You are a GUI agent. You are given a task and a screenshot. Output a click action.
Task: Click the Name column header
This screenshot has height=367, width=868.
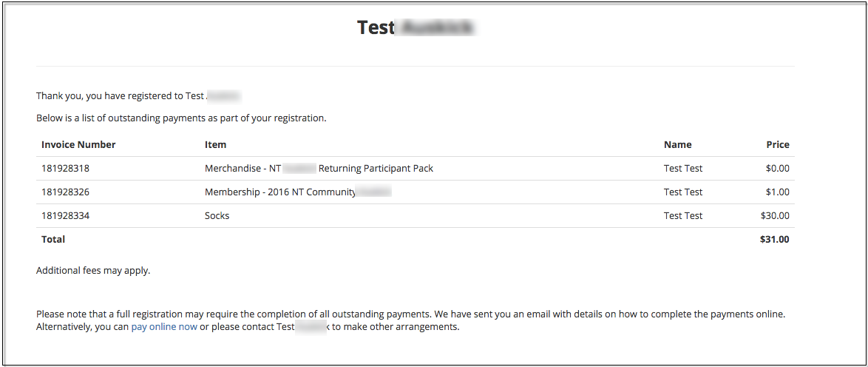click(x=677, y=145)
